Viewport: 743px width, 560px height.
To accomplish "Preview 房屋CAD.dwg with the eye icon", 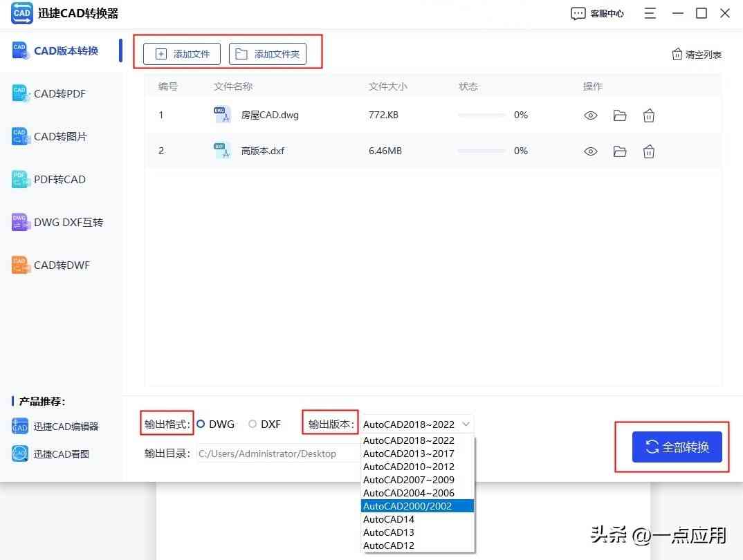I will point(590,115).
